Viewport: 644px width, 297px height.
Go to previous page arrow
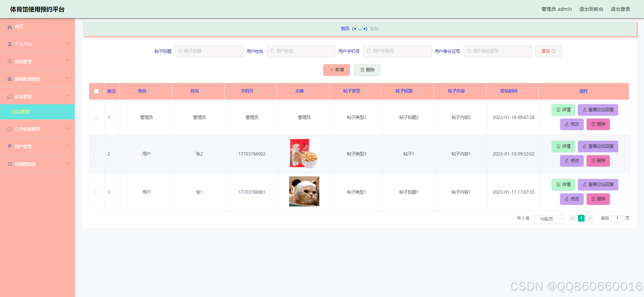573,218
